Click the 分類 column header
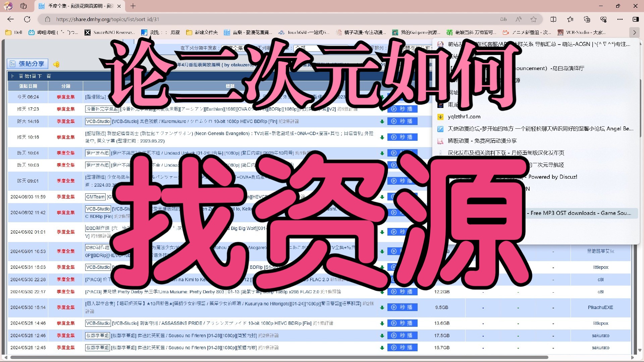Image resolution: width=644 pixels, height=362 pixels. [x=66, y=86]
